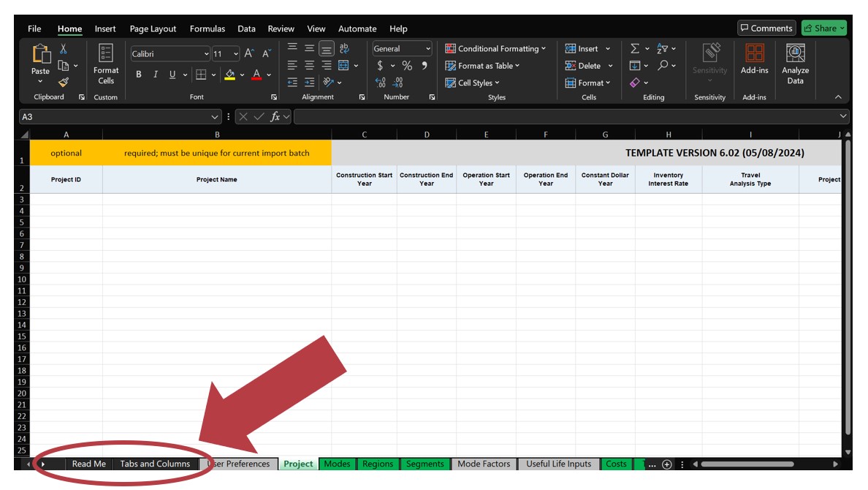
Task: Toggle bold formatting
Action: 138,73
